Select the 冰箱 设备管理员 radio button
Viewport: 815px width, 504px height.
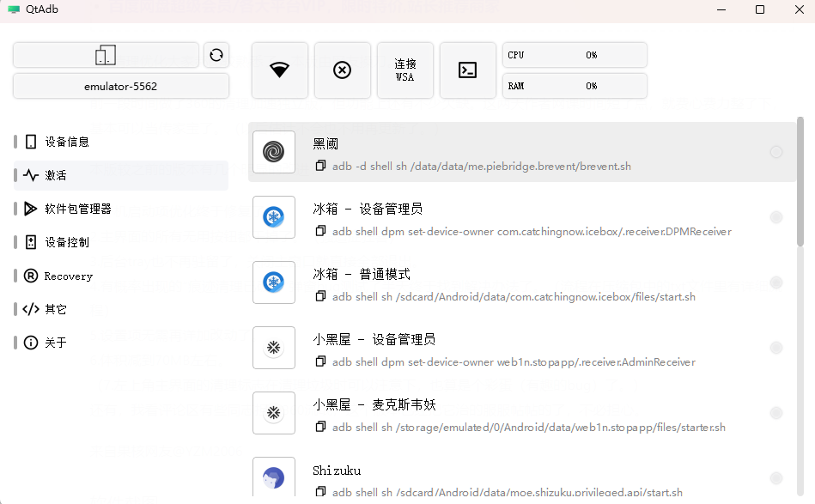click(x=776, y=217)
